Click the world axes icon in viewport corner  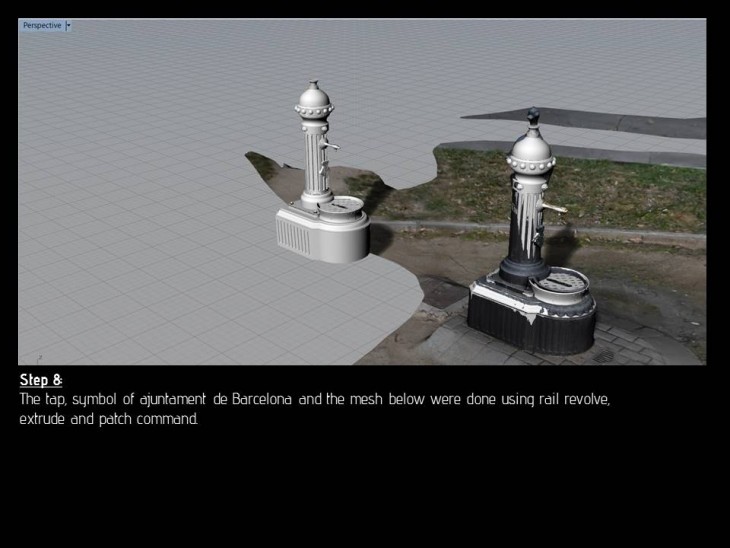37,355
